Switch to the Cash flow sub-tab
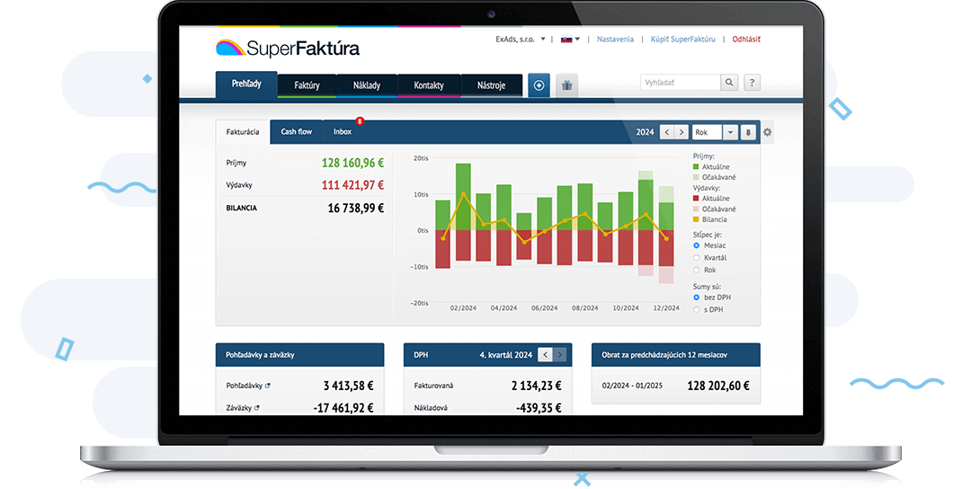This screenshot has width=980, height=489. (x=297, y=132)
